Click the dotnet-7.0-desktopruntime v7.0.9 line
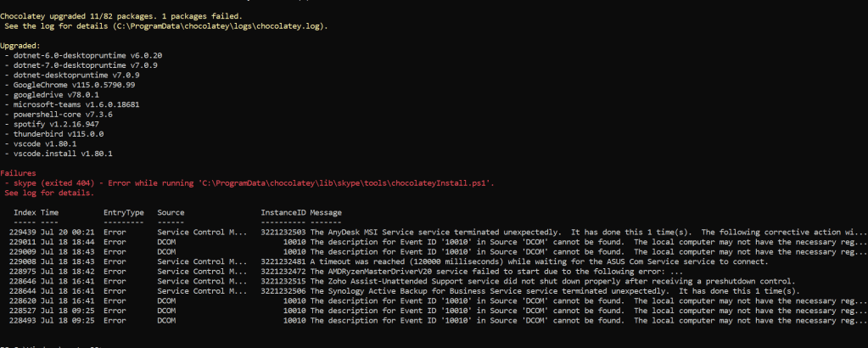The width and height of the screenshot is (868, 348). point(81,65)
